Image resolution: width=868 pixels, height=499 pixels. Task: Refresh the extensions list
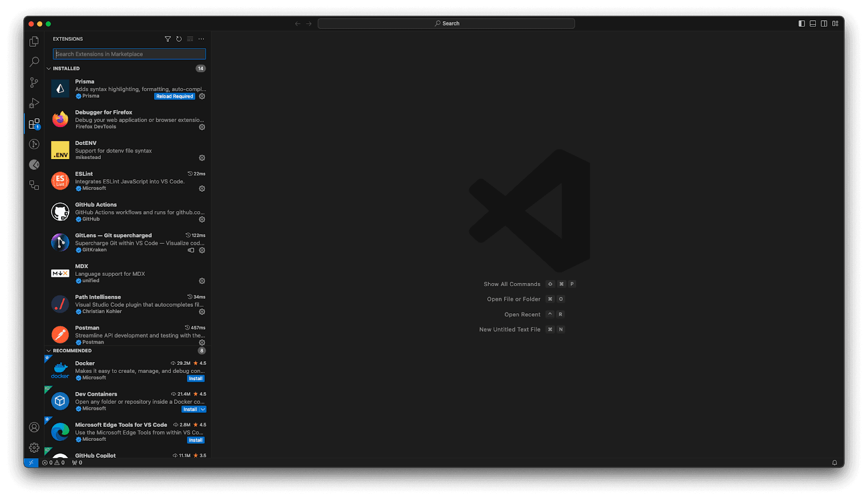179,39
